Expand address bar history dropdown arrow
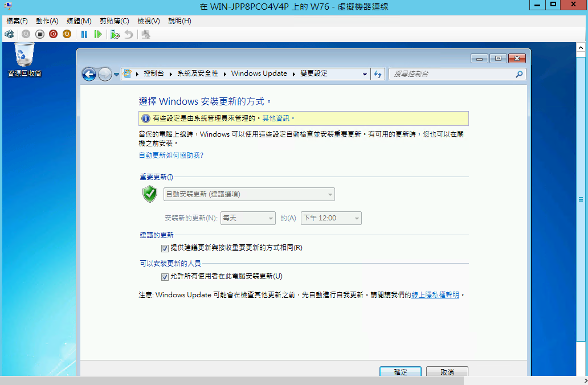The image size is (588, 385). click(365, 74)
